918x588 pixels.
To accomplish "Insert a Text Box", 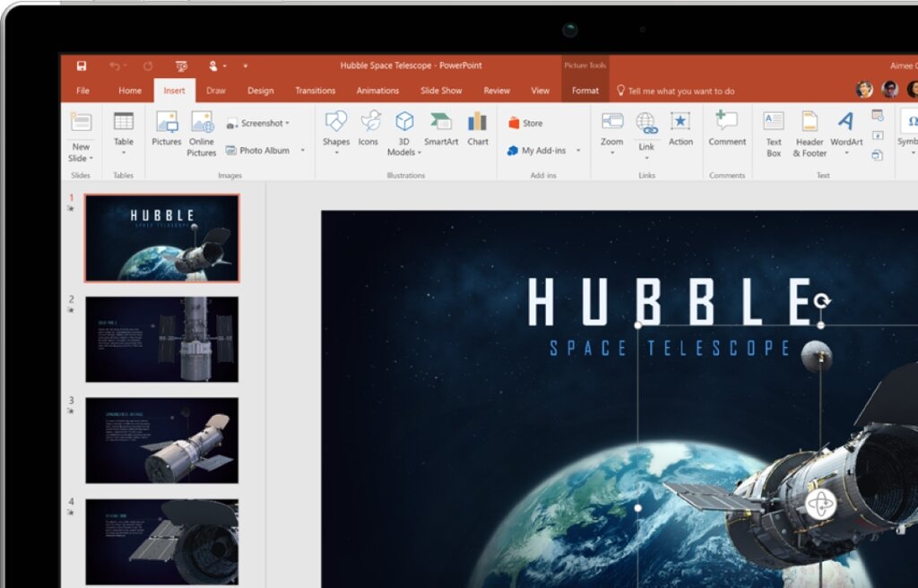I will (774, 134).
